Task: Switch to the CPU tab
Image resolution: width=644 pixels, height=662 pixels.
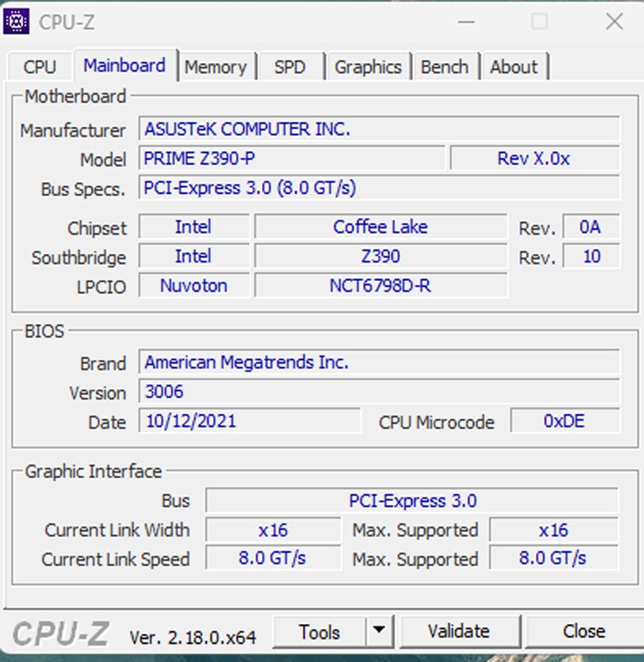Action: pyautogui.click(x=40, y=67)
